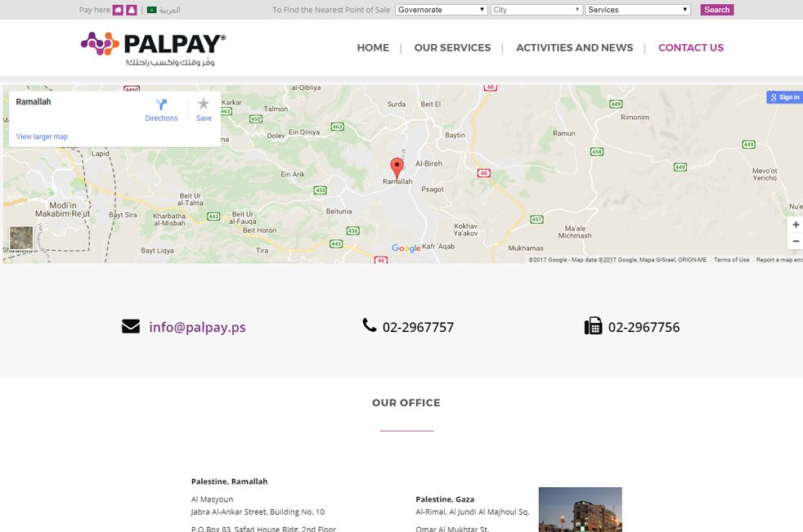This screenshot has height=532, width=803.
Task: Switch to satellite view thumbnail
Action: point(21,238)
